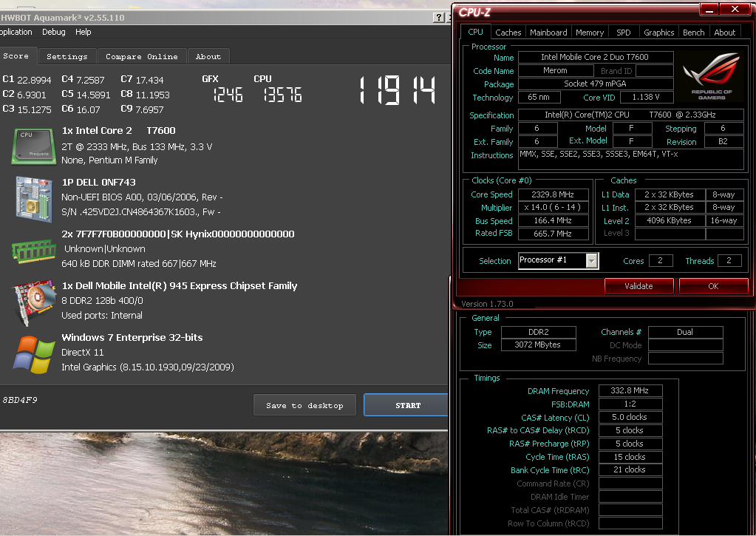Open the Debug menu in Aquamark
This screenshot has height=536, width=756.
tap(53, 32)
